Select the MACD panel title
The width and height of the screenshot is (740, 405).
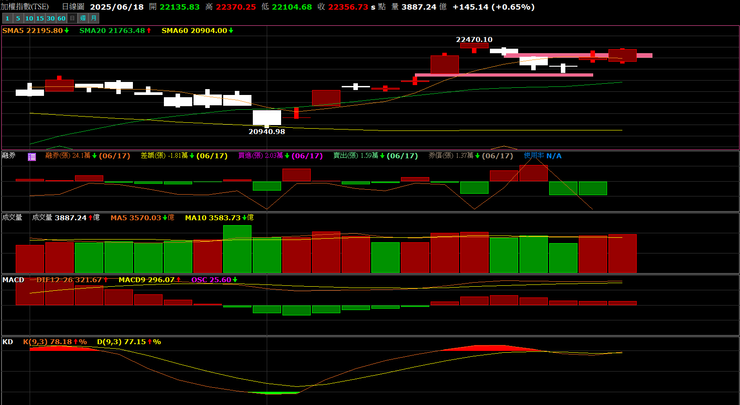click(x=13, y=280)
